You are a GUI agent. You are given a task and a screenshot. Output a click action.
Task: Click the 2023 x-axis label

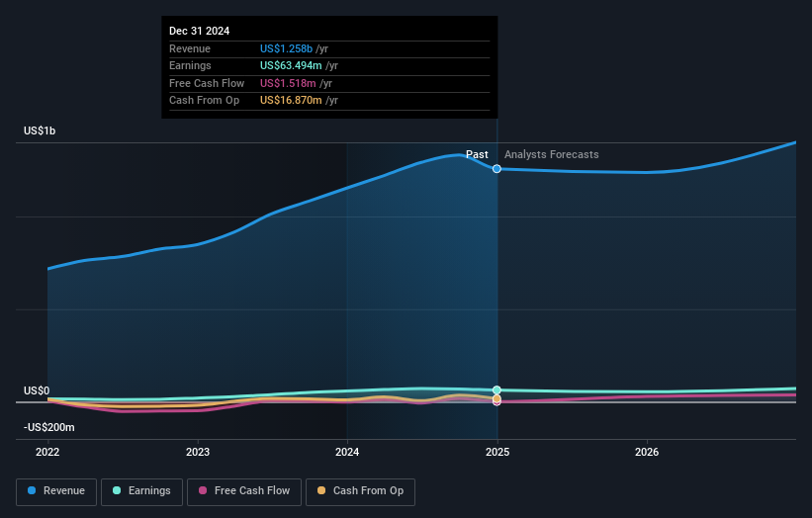[197, 452]
